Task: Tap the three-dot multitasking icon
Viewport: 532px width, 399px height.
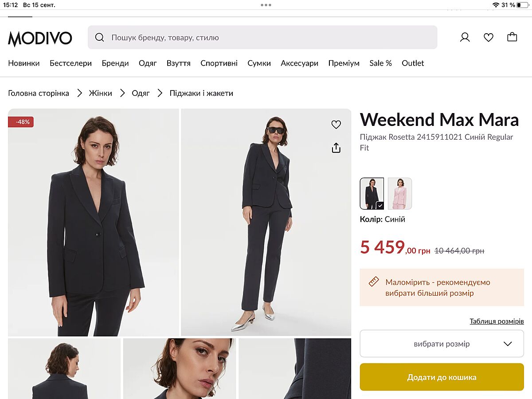Action: [x=266, y=5]
